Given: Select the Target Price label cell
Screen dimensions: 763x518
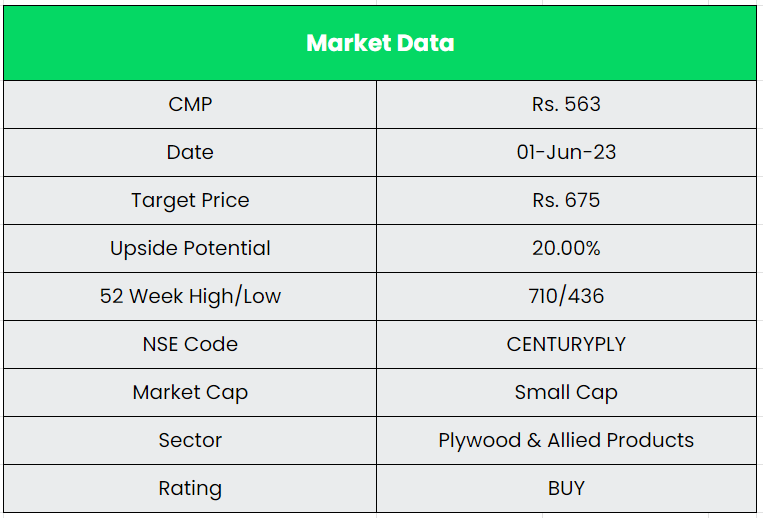Looking at the screenshot, I should point(190,200).
